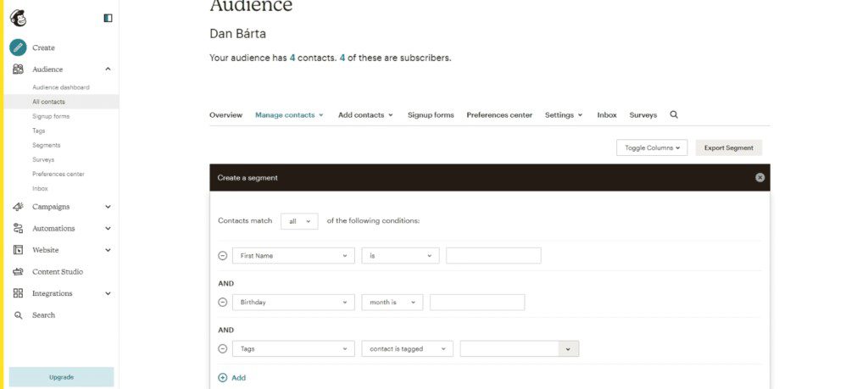The width and height of the screenshot is (868, 389).
Task: Remove the Tags condition
Action: tap(223, 348)
